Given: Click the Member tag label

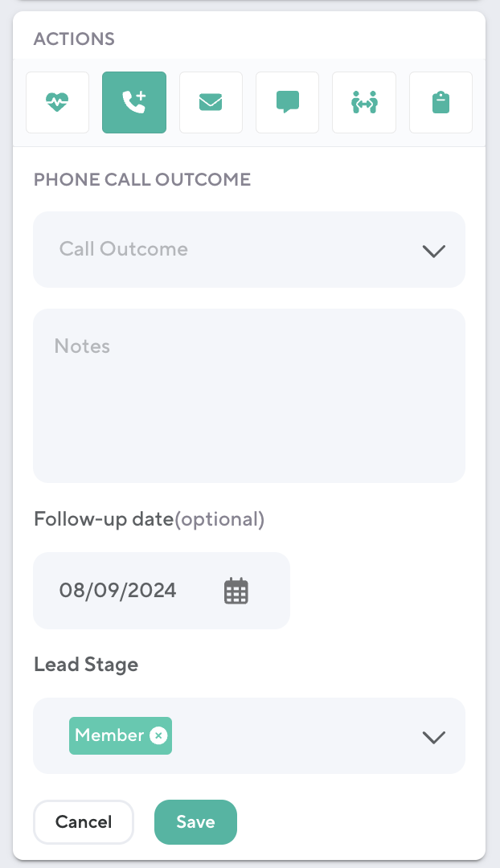Looking at the screenshot, I should 109,735.
